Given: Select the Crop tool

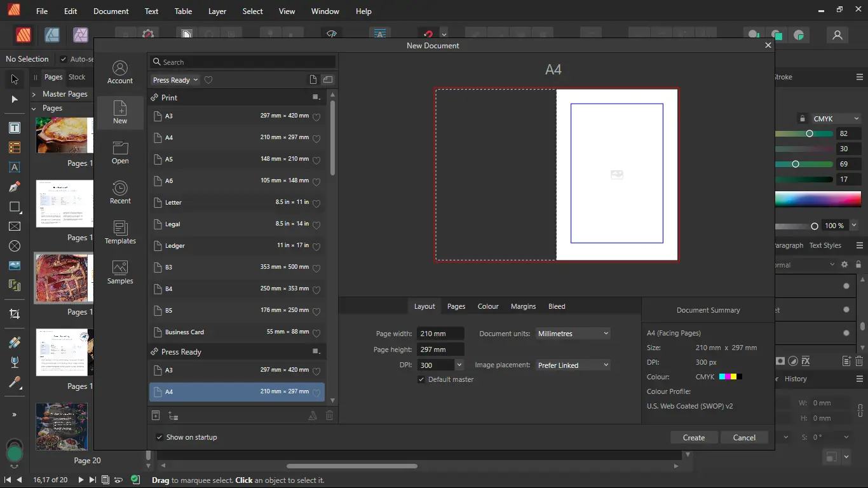Looking at the screenshot, I should (15, 314).
